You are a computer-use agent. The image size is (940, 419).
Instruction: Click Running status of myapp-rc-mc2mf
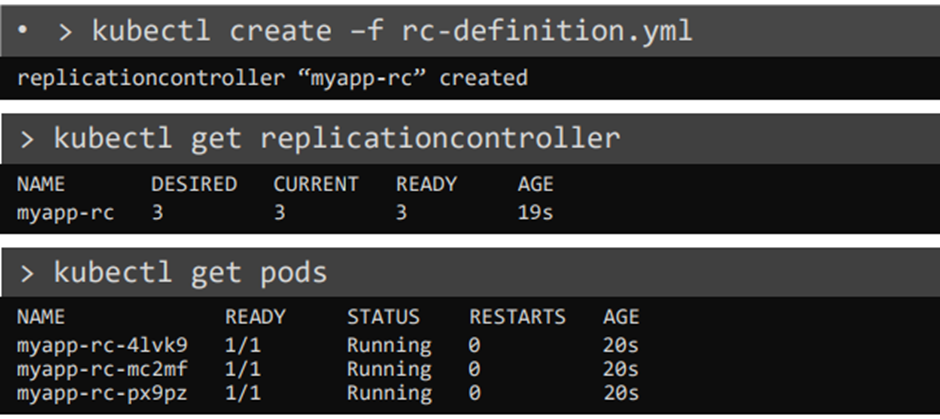tap(389, 370)
